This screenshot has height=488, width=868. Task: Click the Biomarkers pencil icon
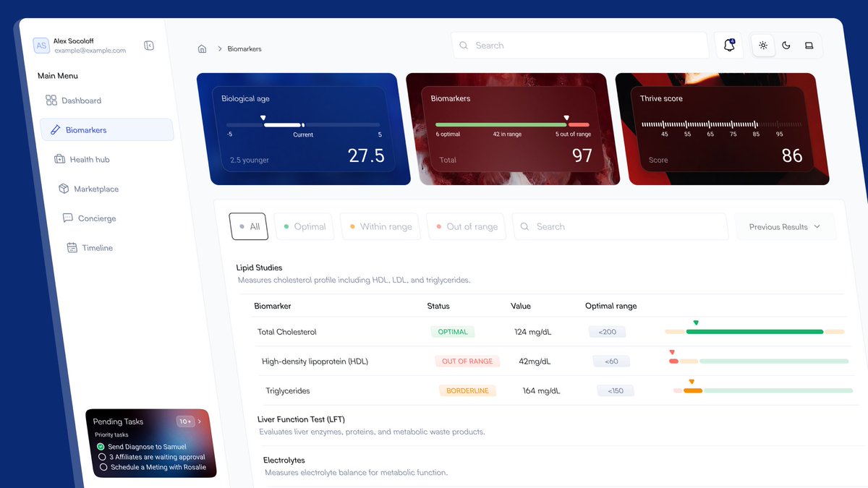(x=55, y=130)
